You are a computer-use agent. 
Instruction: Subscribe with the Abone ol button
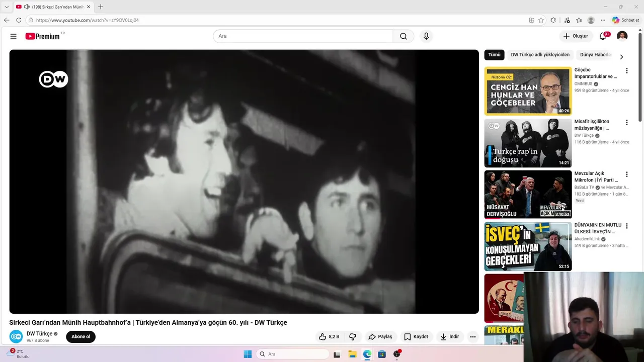pyautogui.click(x=80, y=337)
